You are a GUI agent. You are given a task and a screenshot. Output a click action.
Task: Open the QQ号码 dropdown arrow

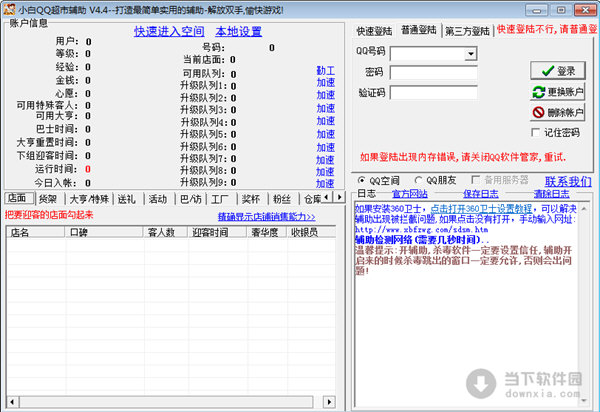(x=471, y=54)
